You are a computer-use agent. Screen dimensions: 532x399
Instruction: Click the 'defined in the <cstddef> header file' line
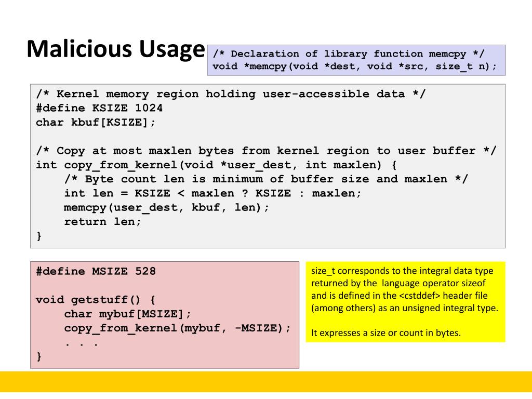coord(400,296)
